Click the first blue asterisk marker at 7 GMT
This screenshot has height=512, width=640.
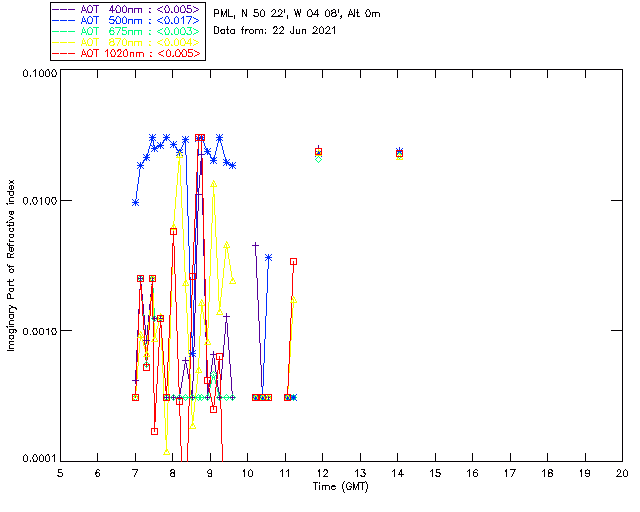click(x=135, y=202)
